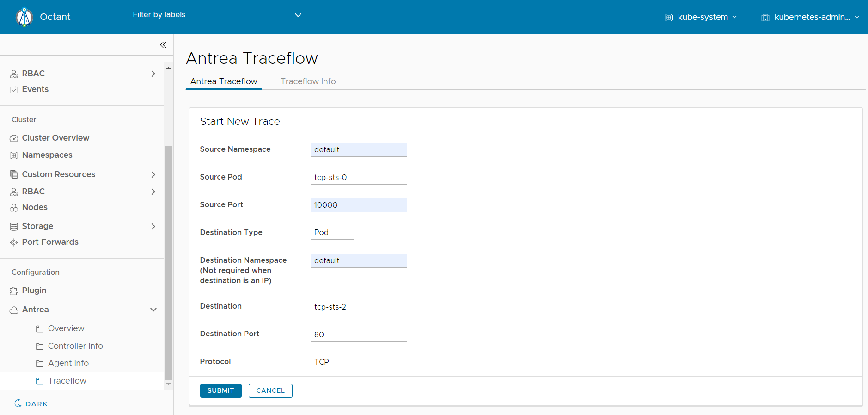The height and width of the screenshot is (415, 868).
Task: Click the Traceflow folder icon
Action: [x=40, y=381]
